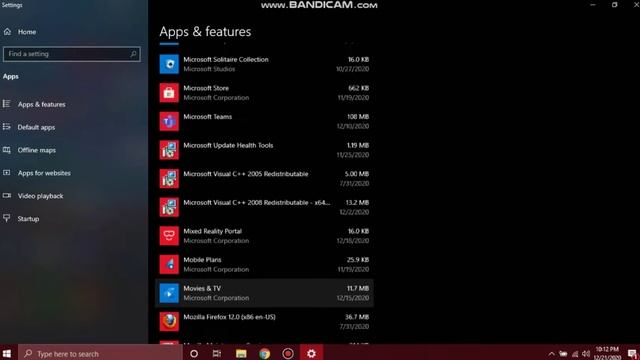This screenshot has width=640, height=360.
Task: Open Apps for websites settings
Action: (44, 173)
